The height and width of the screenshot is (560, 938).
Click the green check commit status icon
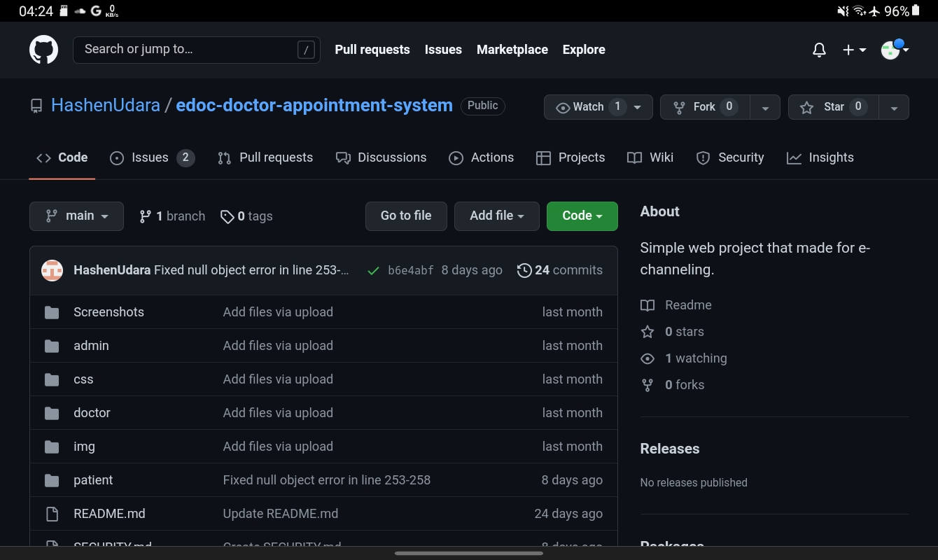tap(373, 271)
